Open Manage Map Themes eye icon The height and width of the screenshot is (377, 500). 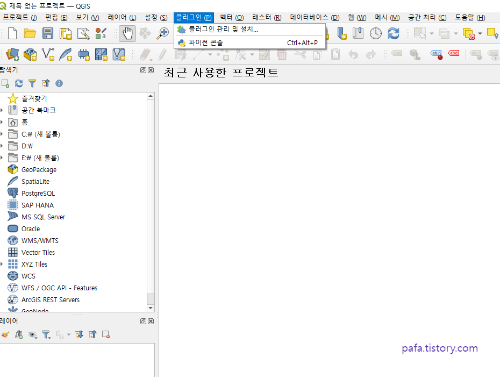click(x=32, y=335)
